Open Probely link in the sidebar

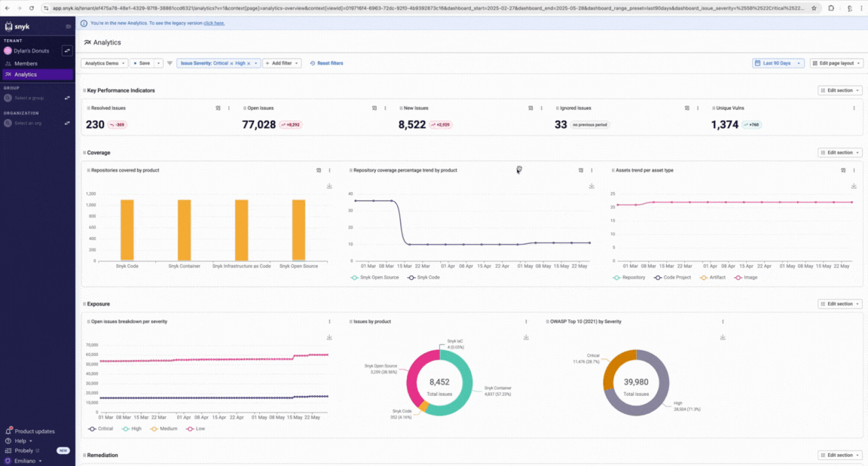(x=23, y=451)
